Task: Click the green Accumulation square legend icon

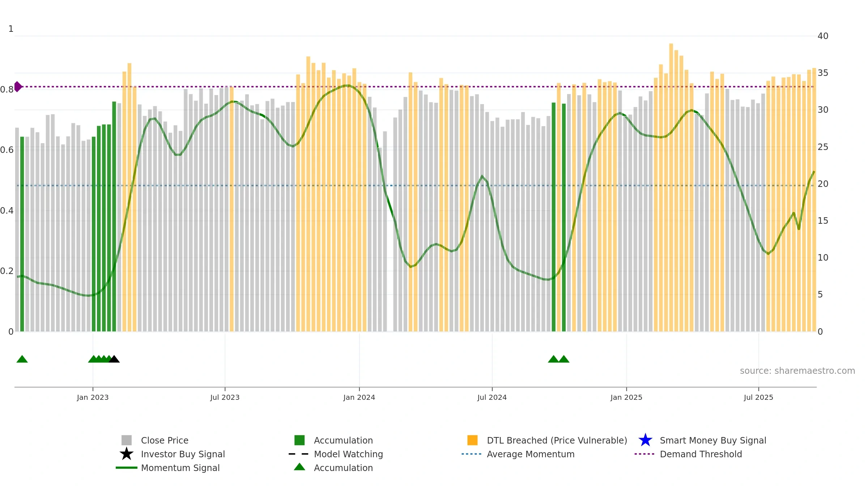Action: pyautogui.click(x=299, y=440)
